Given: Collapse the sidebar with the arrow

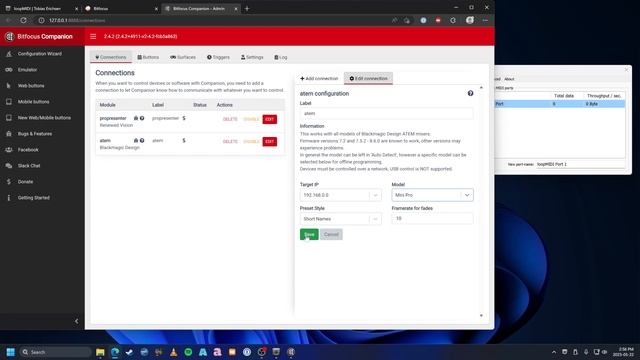Looking at the screenshot, I should [76, 321].
